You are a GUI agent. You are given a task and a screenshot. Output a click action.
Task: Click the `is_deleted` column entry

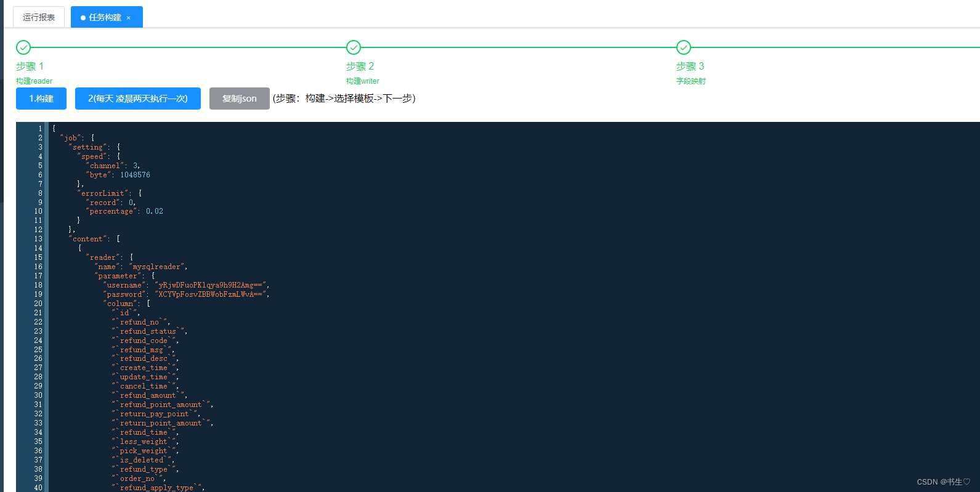click(x=142, y=460)
